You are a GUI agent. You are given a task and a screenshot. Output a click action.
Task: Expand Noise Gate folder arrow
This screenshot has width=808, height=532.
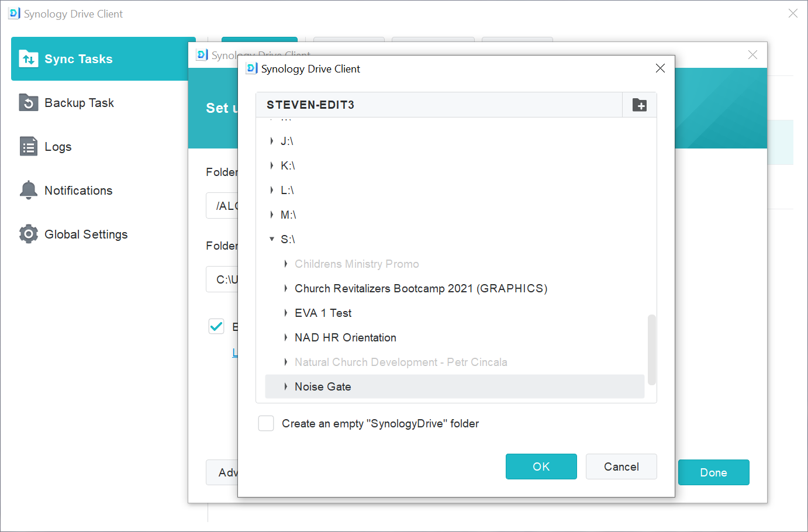[286, 386]
